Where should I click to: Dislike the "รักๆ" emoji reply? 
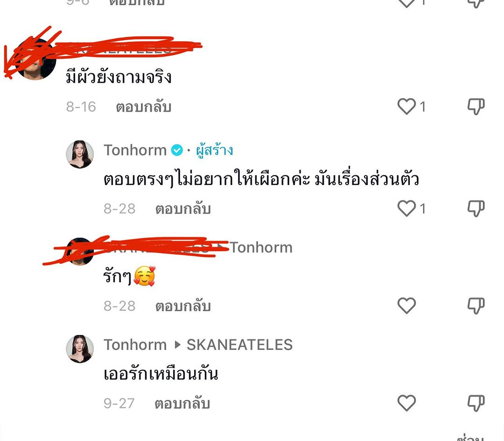tap(476, 306)
